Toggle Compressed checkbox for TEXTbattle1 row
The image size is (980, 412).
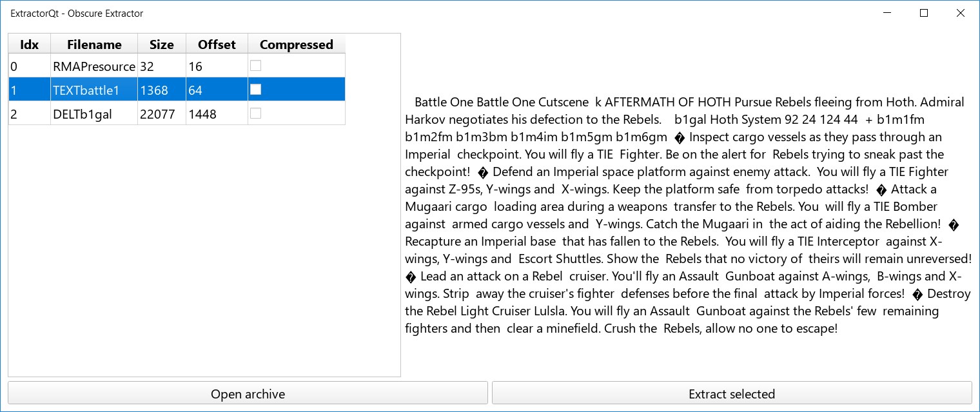pyautogui.click(x=256, y=90)
